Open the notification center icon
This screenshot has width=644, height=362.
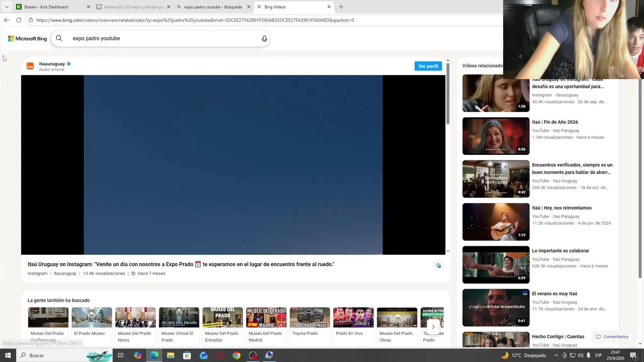click(634, 355)
